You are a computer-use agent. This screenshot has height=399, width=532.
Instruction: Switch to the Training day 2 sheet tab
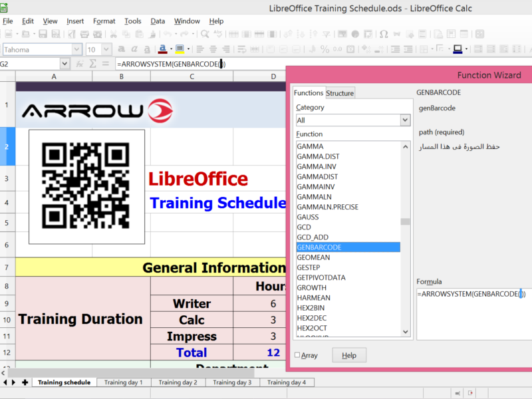(176, 382)
